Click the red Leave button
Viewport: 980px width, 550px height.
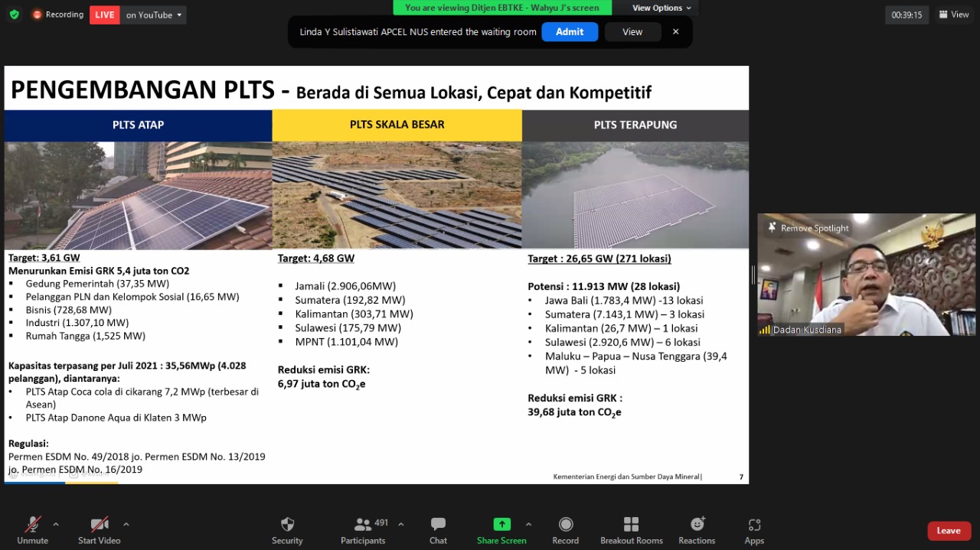[948, 531]
